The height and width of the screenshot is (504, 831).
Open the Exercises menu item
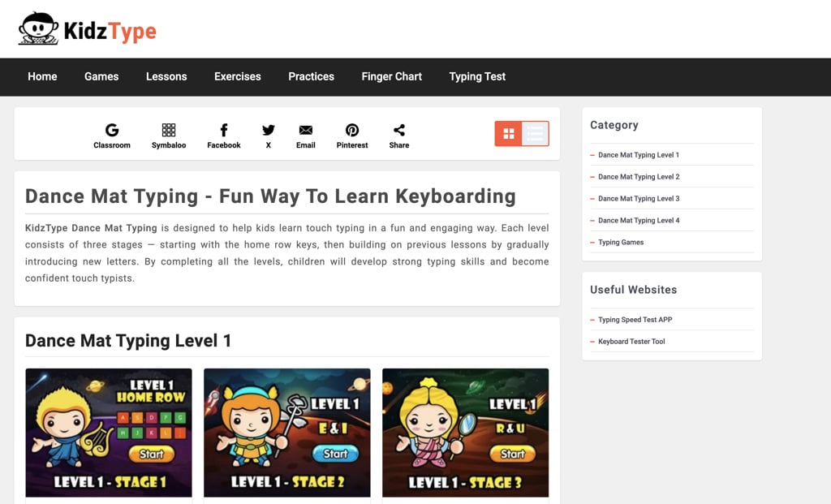(238, 76)
